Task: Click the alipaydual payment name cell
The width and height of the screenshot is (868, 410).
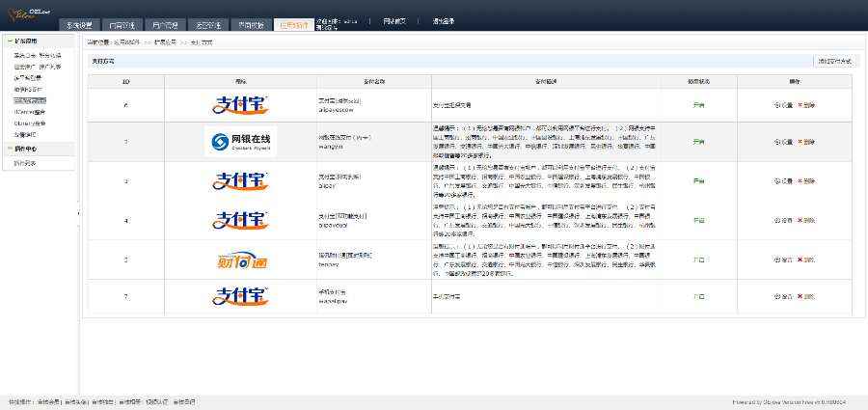Action: pos(374,221)
